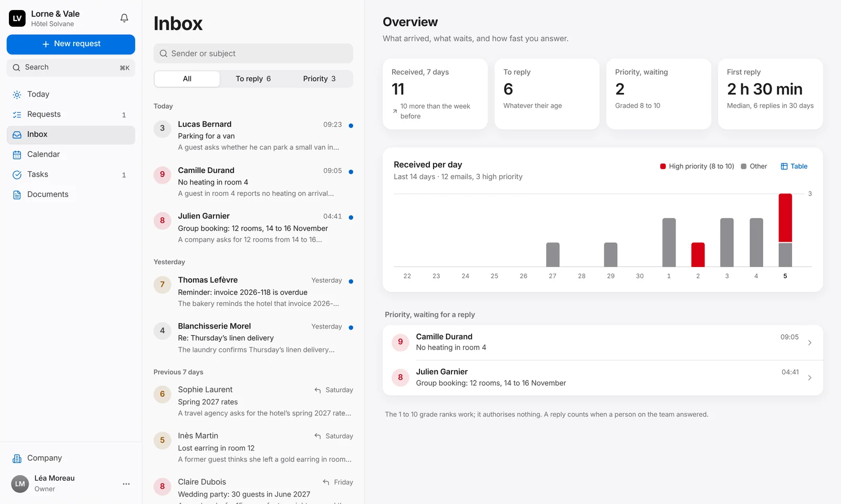Click Lorne & Vale workspace name
This screenshot has width=841, height=504.
(55, 14)
